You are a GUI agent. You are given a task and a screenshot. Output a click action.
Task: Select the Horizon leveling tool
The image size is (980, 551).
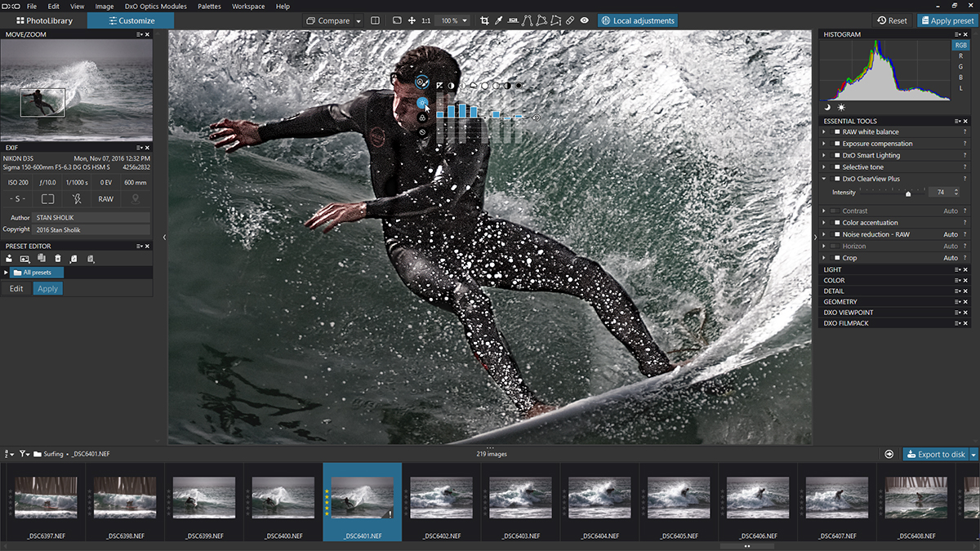(x=513, y=20)
